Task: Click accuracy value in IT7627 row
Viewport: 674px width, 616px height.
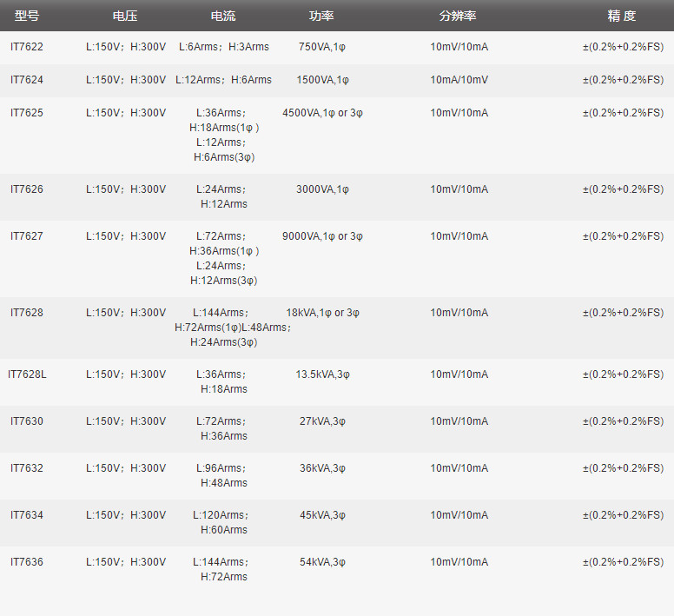Action: [624, 236]
